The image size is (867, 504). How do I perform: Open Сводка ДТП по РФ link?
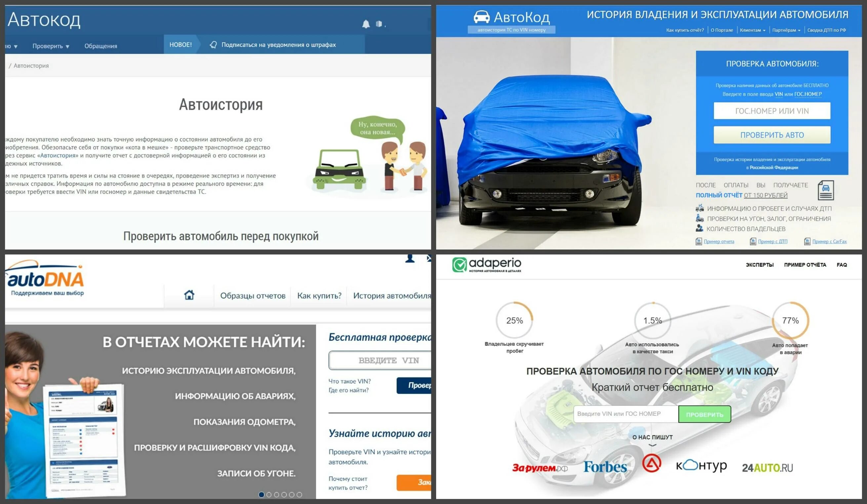(x=826, y=30)
